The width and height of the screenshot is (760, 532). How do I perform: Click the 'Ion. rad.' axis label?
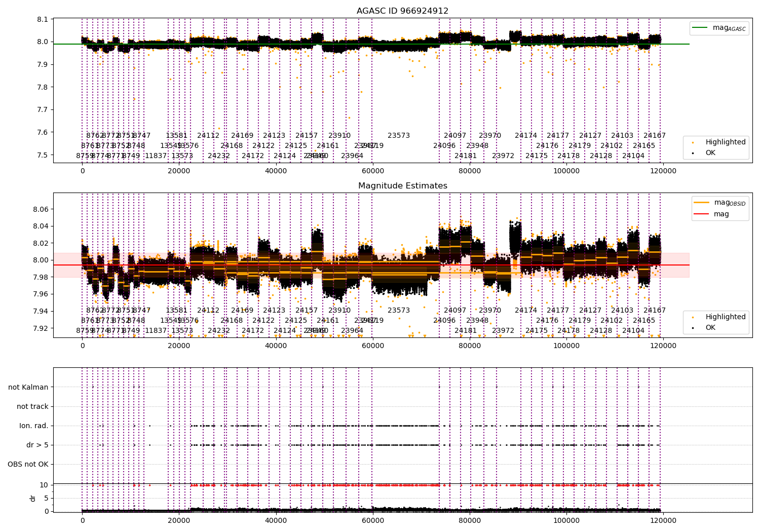click(34, 426)
